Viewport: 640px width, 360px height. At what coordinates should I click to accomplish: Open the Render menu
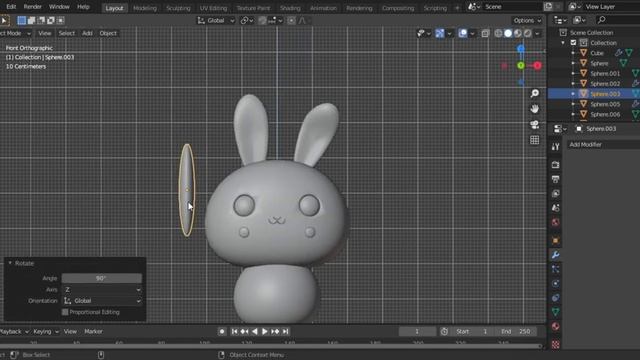click(32, 7)
